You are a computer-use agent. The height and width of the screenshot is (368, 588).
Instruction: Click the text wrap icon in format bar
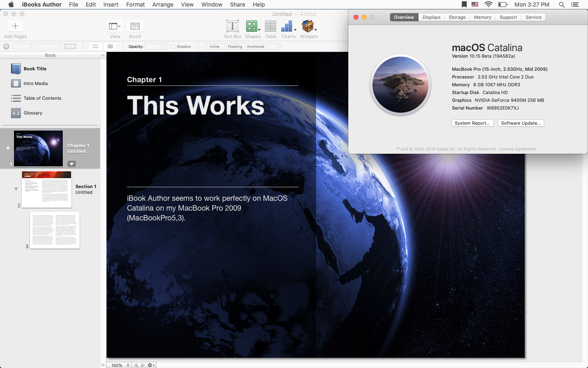coord(110,47)
